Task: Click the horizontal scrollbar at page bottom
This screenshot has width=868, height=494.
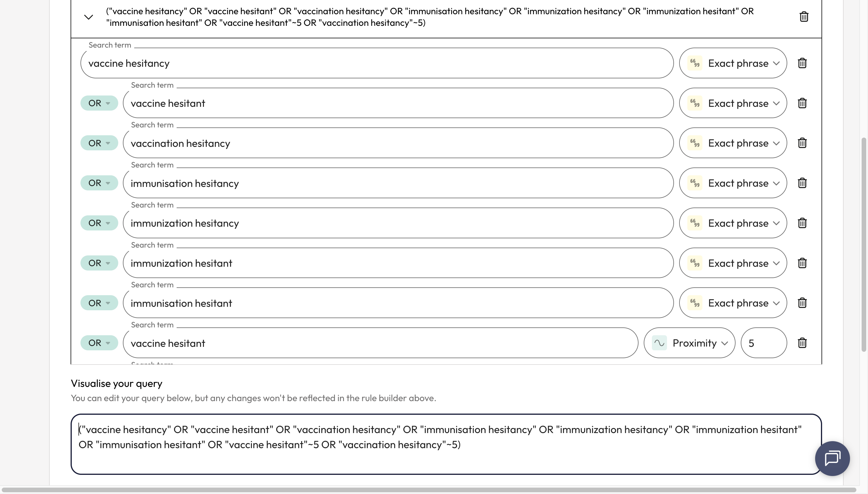Action: (429, 490)
